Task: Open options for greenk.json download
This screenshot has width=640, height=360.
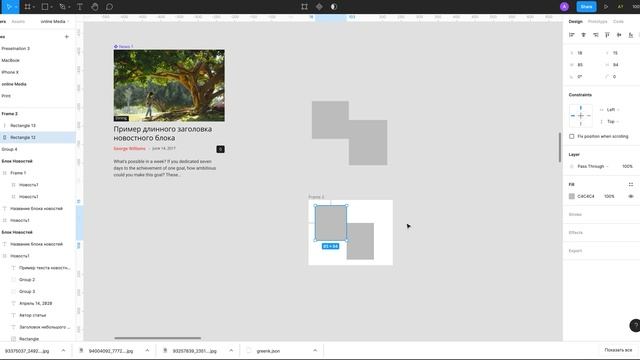Action: tap(315, 351)
